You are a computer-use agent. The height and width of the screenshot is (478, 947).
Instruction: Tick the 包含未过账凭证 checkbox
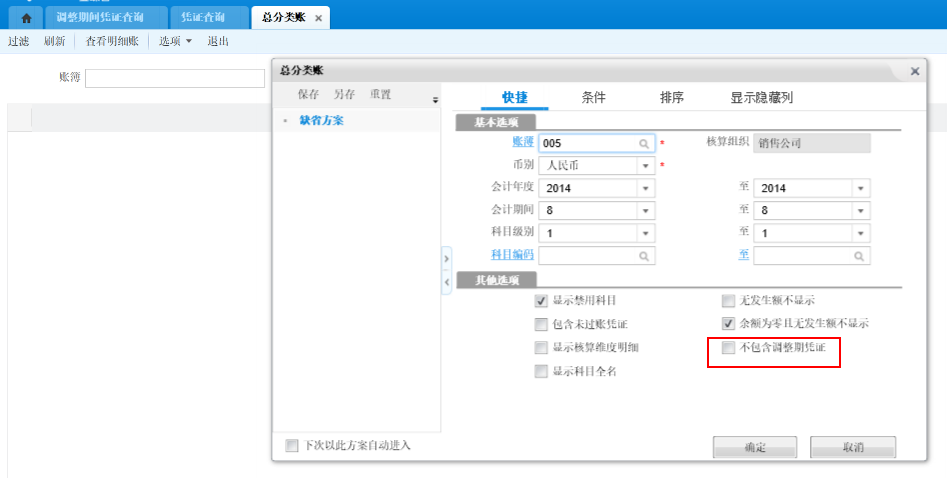tap(542, 325)
